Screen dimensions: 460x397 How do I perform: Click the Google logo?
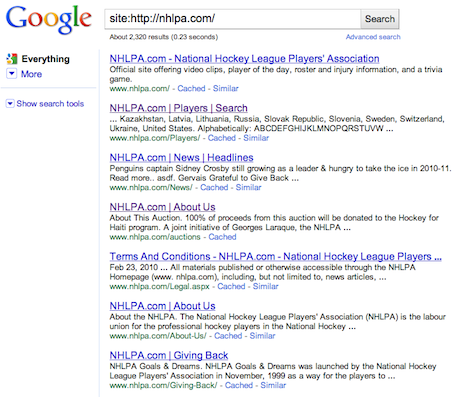[49, 20]
